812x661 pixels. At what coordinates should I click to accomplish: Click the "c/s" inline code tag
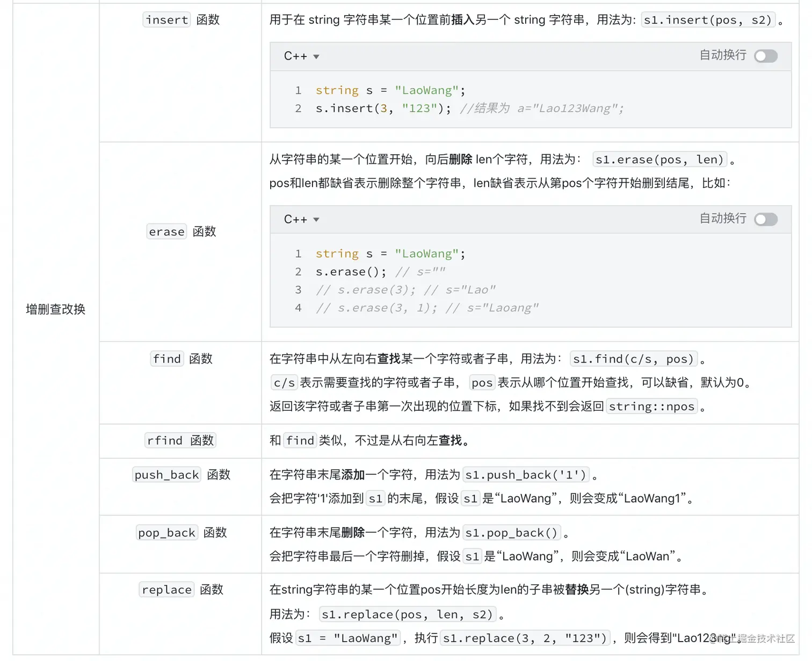point(284,383)
